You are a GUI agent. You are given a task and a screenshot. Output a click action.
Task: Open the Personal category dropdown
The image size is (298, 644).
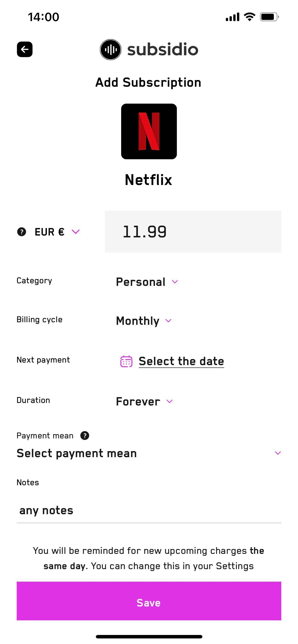[147, 282]
